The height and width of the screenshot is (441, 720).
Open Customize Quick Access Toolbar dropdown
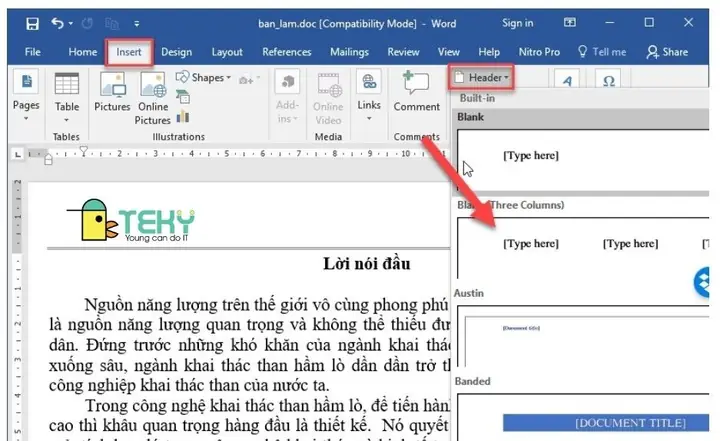click(136, 23)
